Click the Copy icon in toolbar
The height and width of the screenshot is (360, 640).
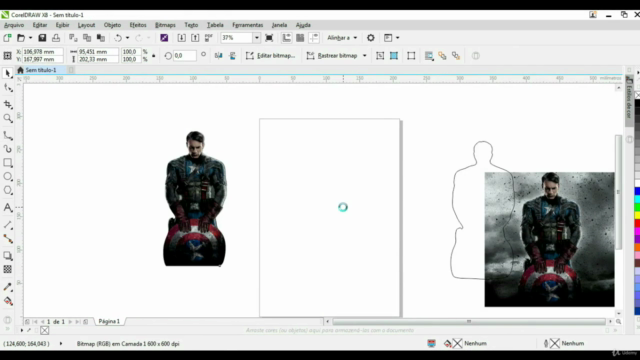coord(87,38)
